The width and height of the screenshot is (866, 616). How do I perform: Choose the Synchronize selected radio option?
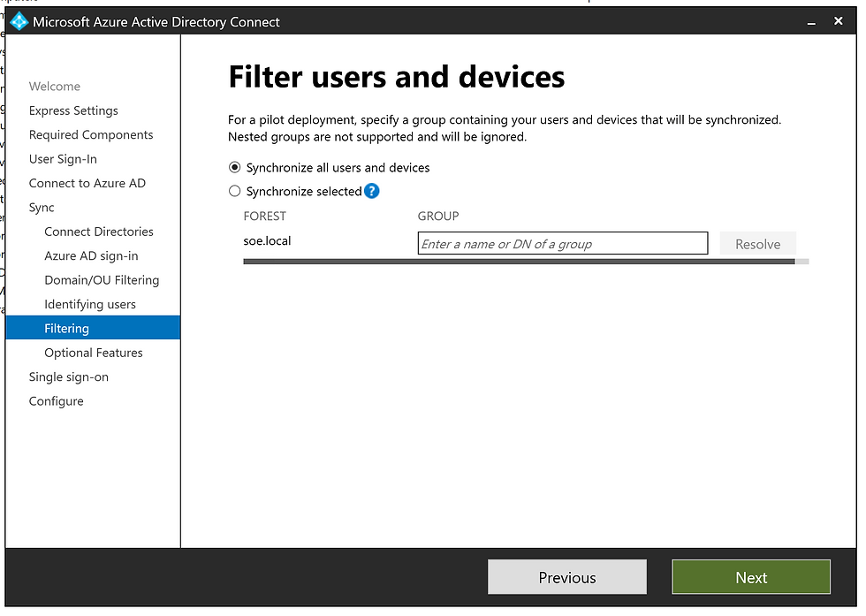(x=235, y=191)
